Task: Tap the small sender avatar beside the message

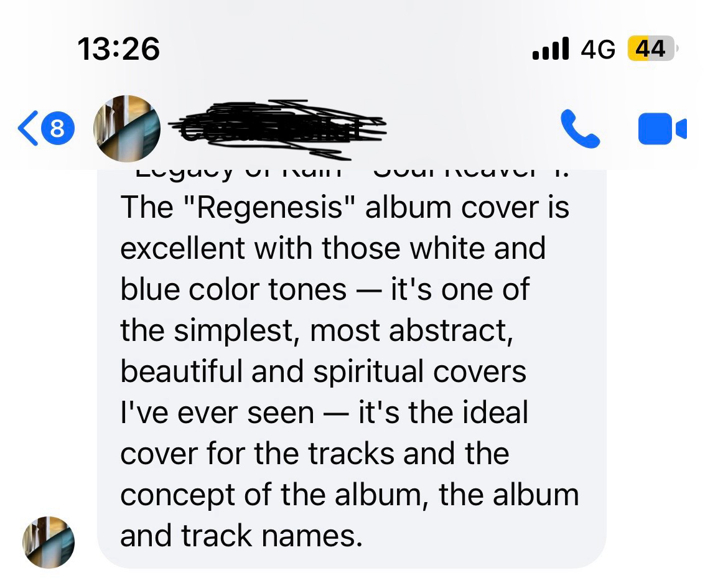Action: click(x=49, y=542)
